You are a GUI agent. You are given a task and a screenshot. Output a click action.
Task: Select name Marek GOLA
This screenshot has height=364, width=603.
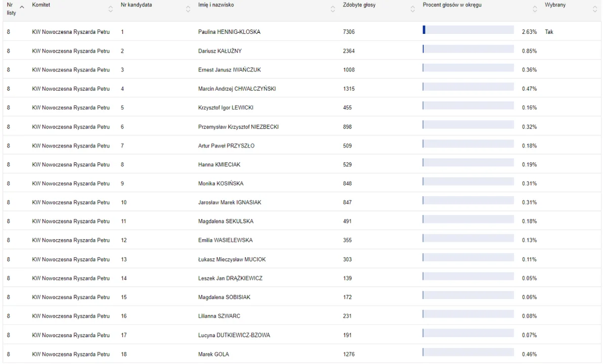pos(213,354)
